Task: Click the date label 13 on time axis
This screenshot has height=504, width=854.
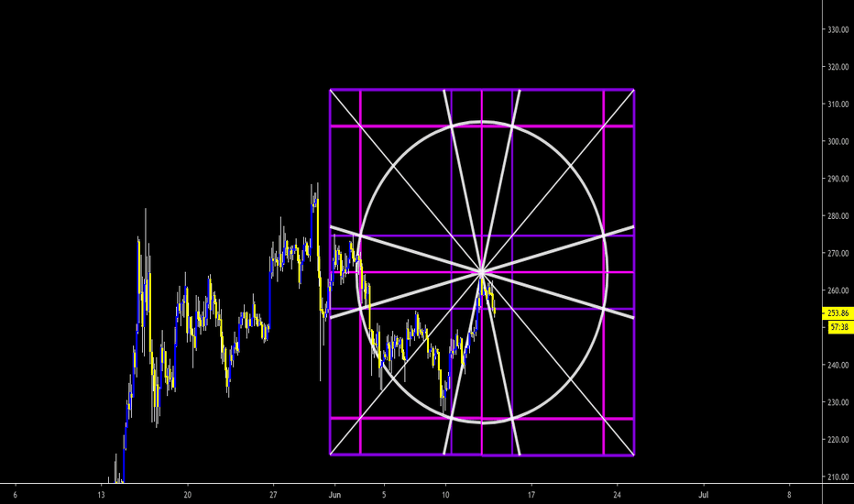Action: point(101,495)
